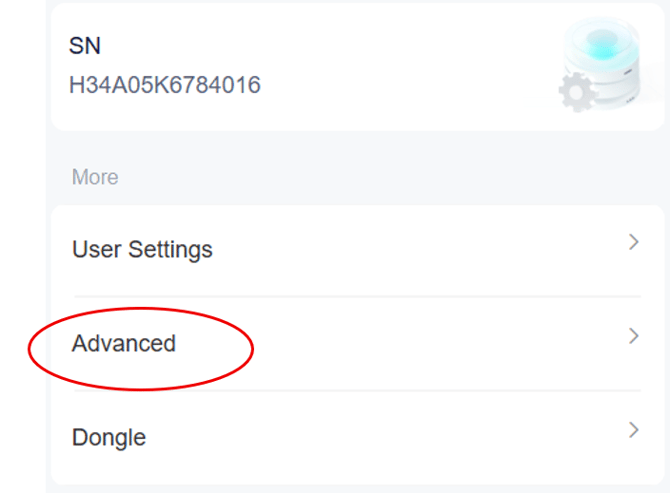Viewport: 670px width, 493px height.
Task: Expand the Advanced row using its chevron
Action: pos(634,336)
